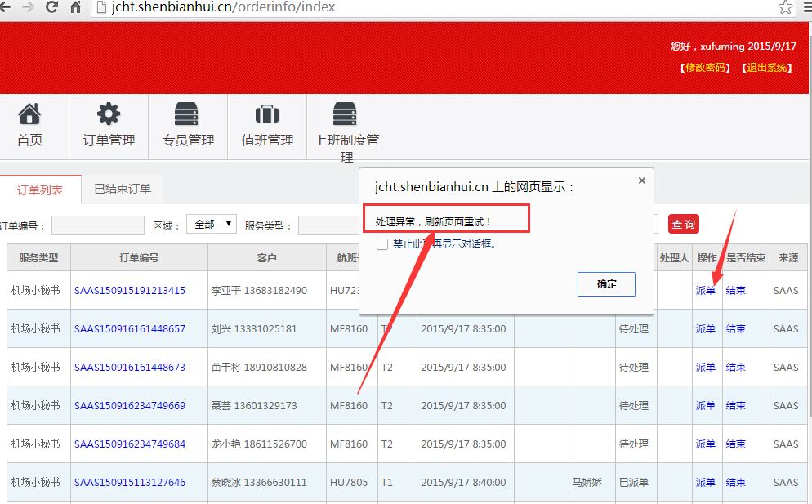Click the red 查询 button

pyautogui.click(x=683, y=224)
